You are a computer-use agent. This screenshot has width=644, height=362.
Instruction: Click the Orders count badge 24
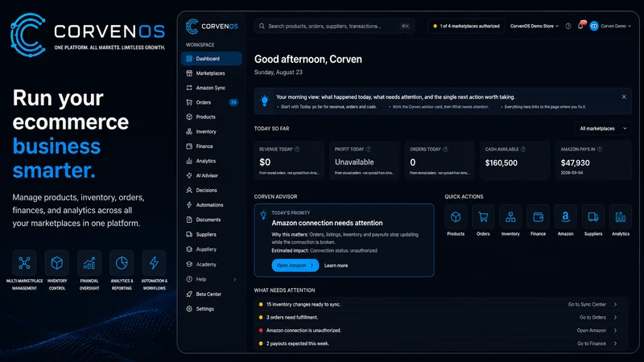pyautogui.click(x=233, y=103)
